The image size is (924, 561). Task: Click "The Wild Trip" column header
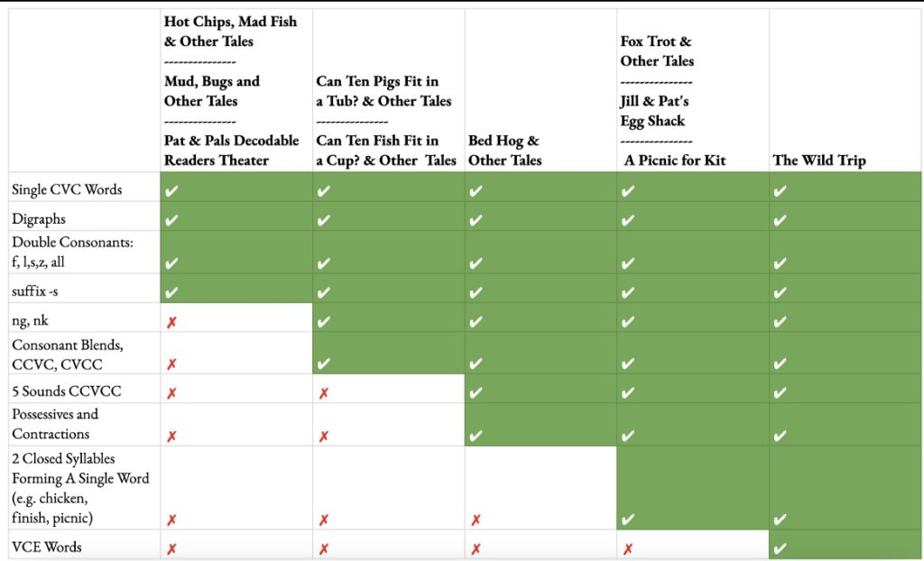click(x=818, y=161)
